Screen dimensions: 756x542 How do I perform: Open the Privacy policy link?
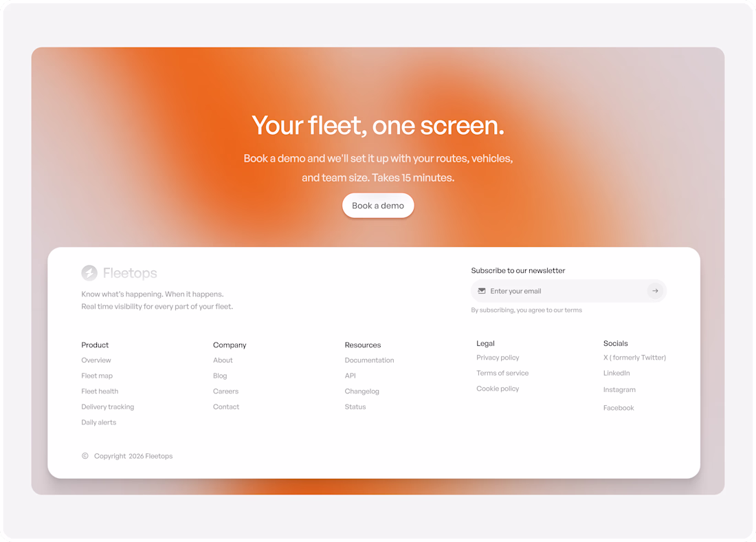tap(498, 357)
